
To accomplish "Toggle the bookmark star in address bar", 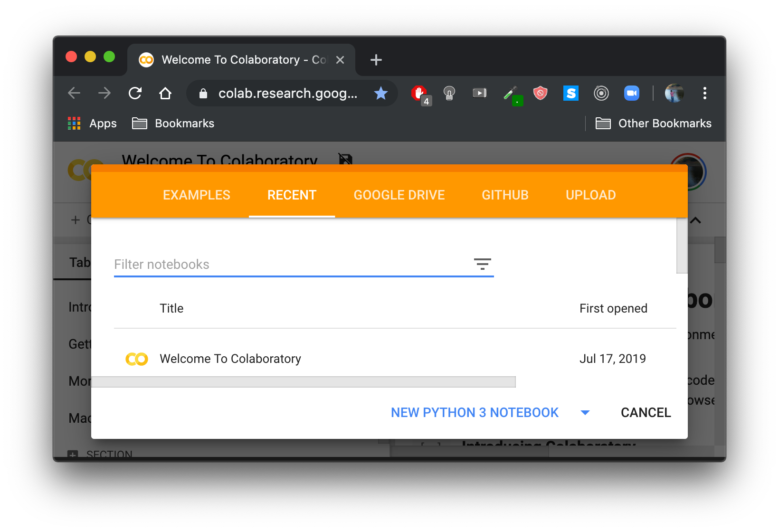I will point(381,93).
